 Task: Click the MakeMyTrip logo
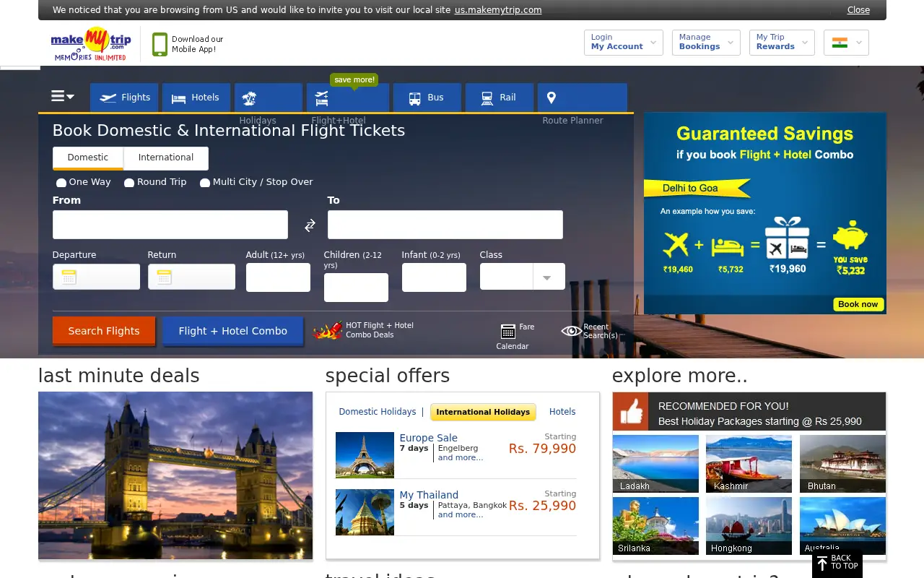tap(91, 45)
